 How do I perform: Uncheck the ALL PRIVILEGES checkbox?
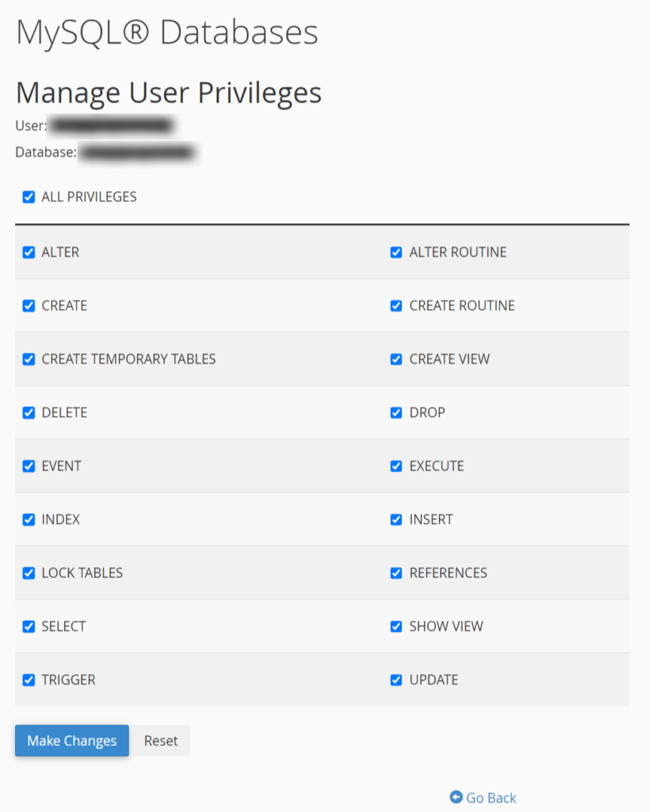[29, 197]
